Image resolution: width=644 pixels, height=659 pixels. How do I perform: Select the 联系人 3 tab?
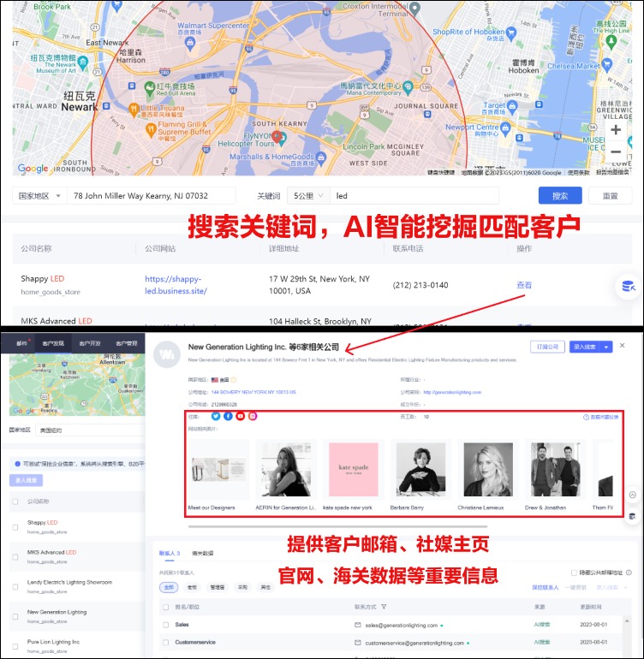click(x=170, y=553)
